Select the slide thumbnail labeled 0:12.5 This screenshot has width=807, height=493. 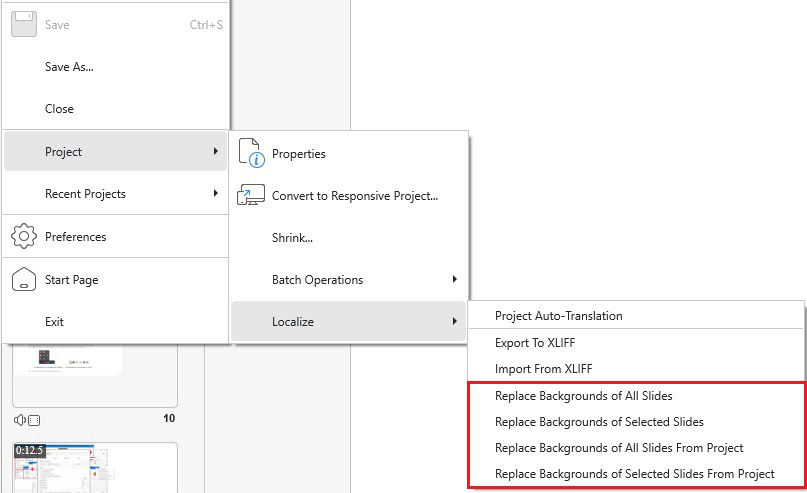(94, 468)
